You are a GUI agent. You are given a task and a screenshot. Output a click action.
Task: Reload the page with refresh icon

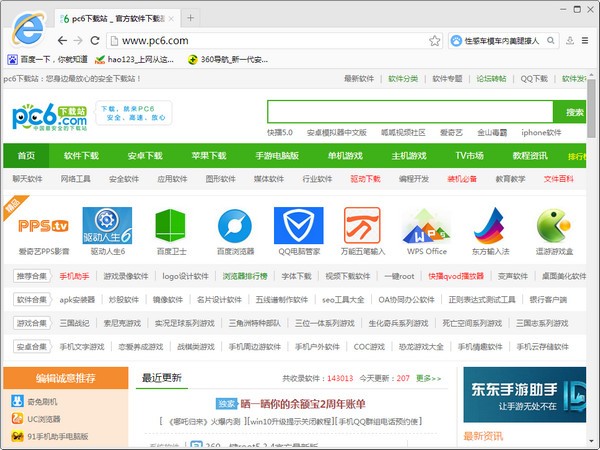tap(95, 40)
